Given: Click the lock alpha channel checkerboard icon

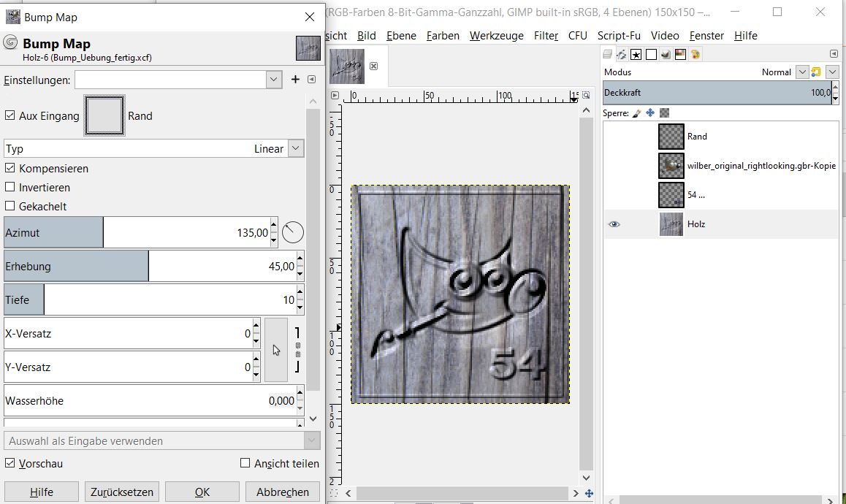Looking at the screenshot, I should (x=664, y=113).
